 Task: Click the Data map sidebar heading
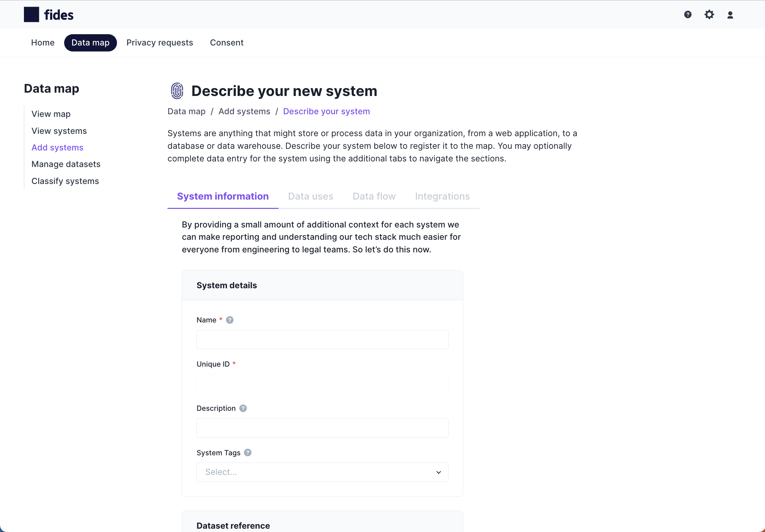point(52,89)
